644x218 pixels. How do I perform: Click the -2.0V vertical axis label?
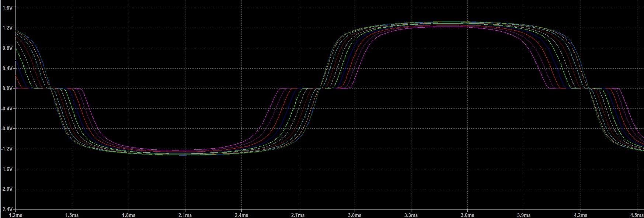coord(7,189)
